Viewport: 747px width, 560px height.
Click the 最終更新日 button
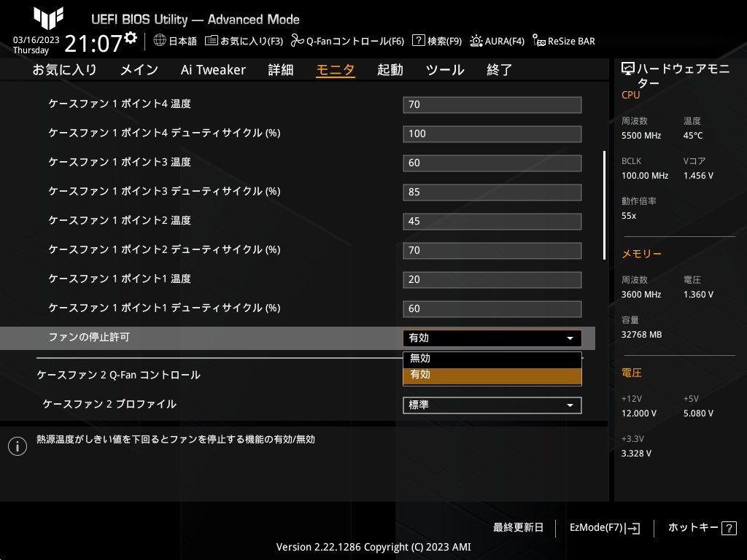point(519,528)
